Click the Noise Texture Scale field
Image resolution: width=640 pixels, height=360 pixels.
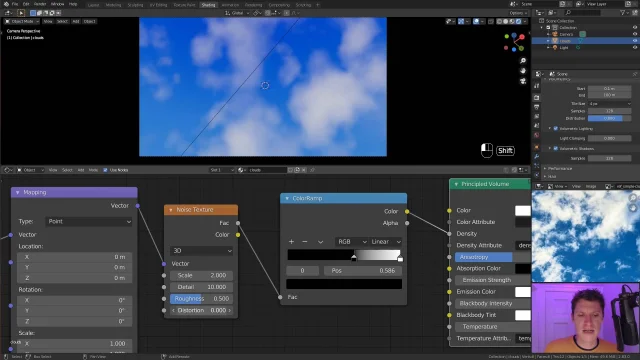pyautogui.click(x=202, y=276)
